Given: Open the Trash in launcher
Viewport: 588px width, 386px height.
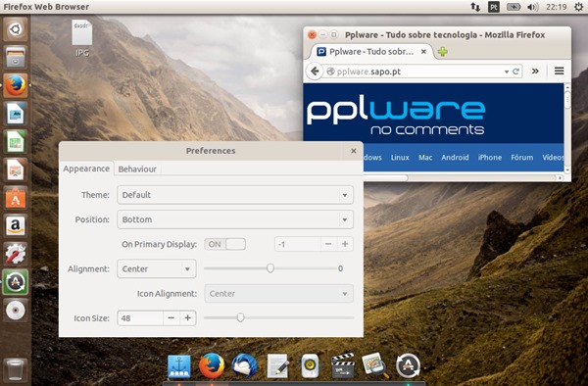Looking at the screenshot, I should pyautogui.click(x=16, y=369).
